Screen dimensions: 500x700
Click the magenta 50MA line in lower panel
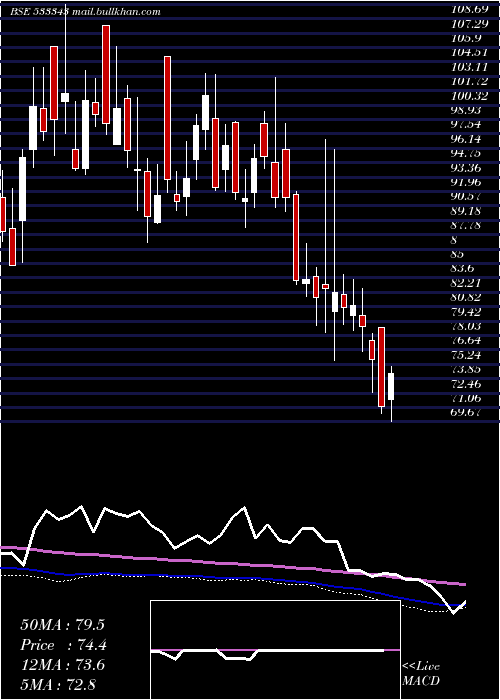232,564
